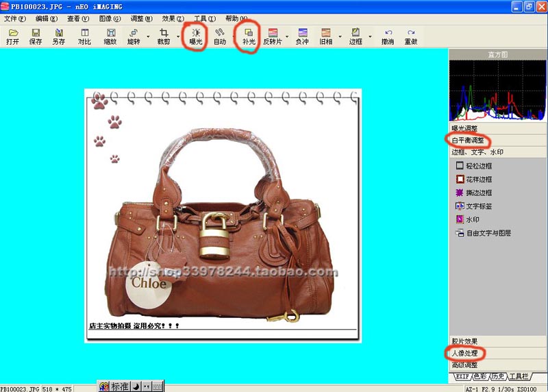Open 花样边框 pattern border tool
The image size is (548, 392).
(474, 179)
